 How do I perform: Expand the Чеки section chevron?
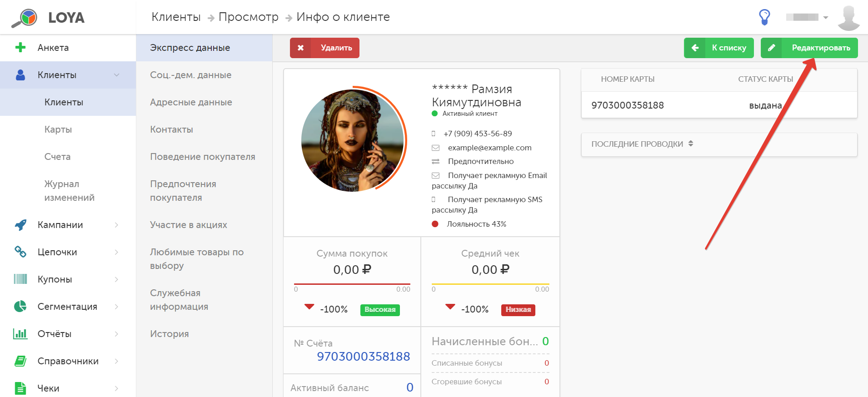(117, 388)
